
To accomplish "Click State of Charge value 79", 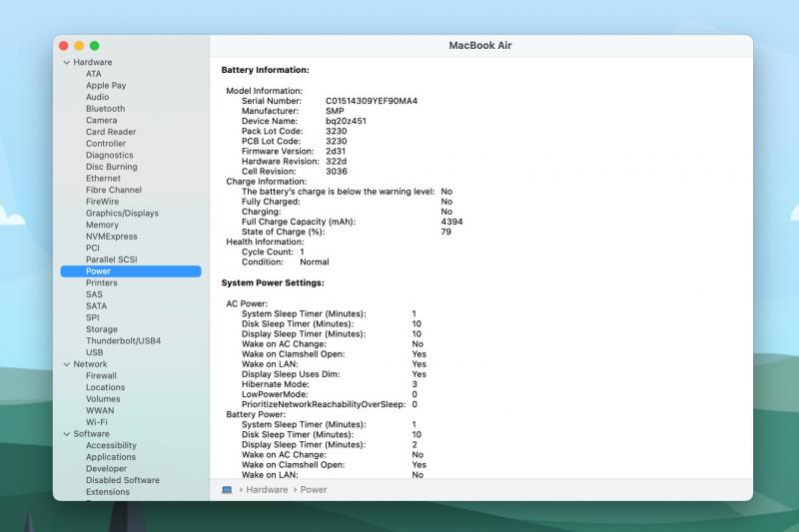I will 445,233.
